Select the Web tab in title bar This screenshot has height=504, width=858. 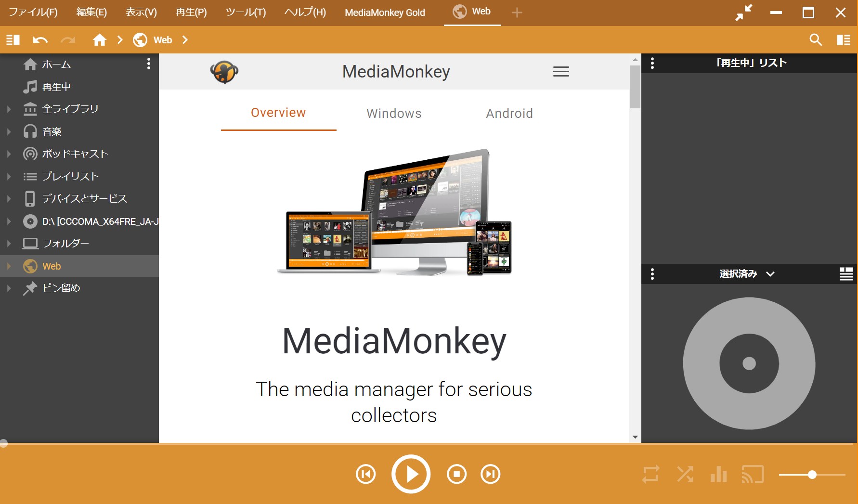pos(472,12)
